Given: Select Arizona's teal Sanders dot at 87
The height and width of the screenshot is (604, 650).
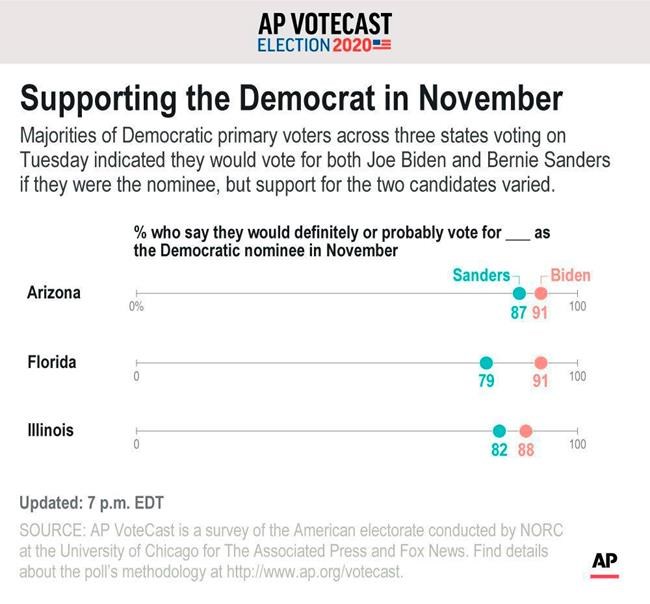Looking at the screenshot, I should point(519,294).
